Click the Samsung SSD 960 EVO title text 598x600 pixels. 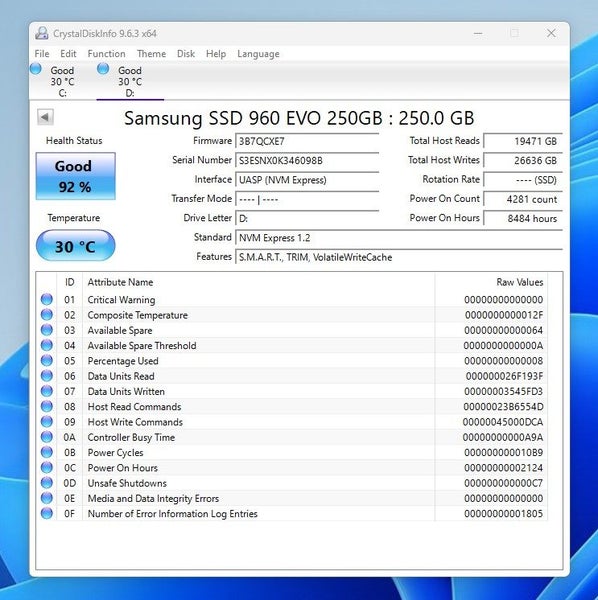point(299,118)
